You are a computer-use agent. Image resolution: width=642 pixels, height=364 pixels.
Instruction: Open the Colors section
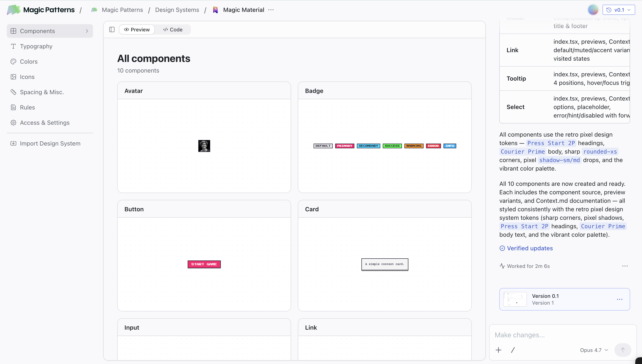click(50, 62)
